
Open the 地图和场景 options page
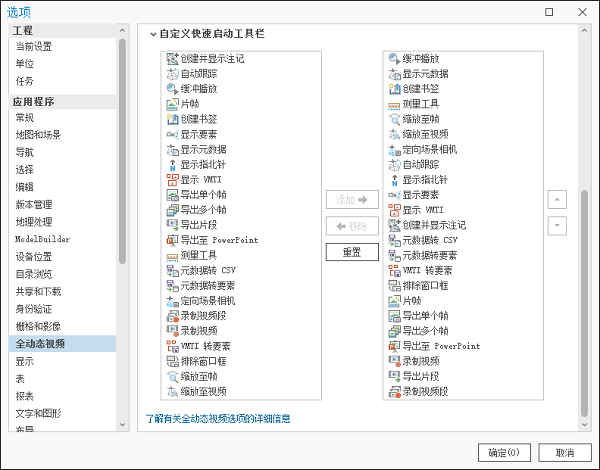click(38, 134)
